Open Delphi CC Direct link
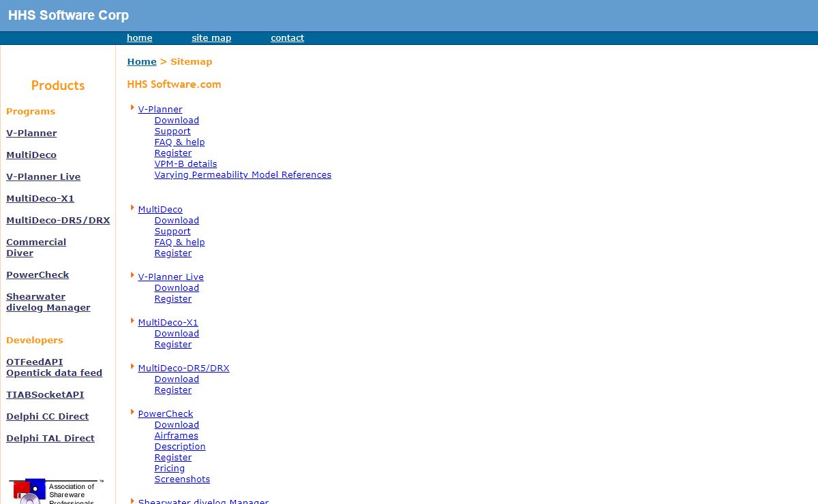818x504 pixels. pos(48,416)
